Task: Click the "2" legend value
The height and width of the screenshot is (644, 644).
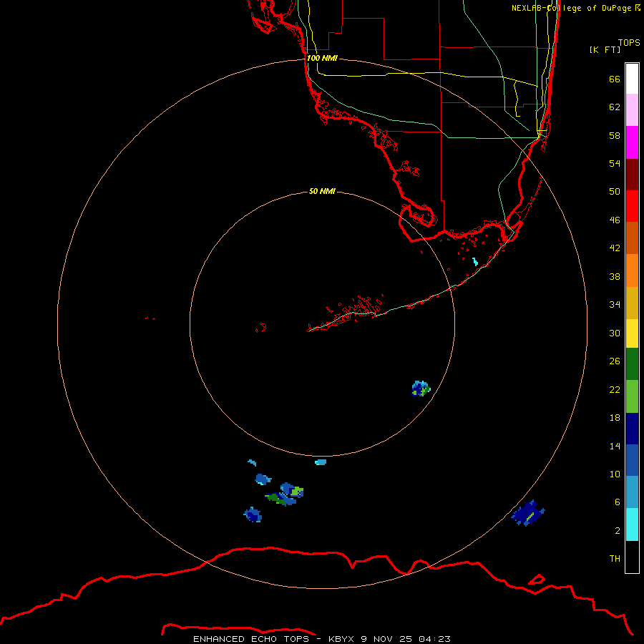Action: pyautogui.click(x=618, y=530)
